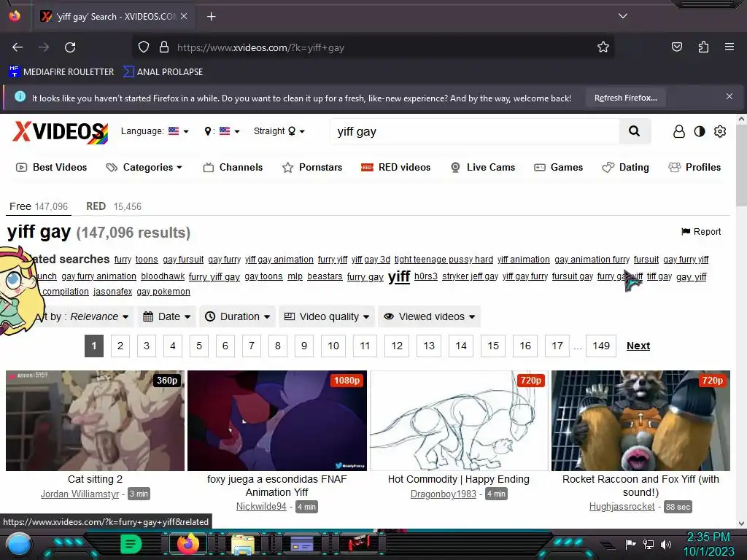Click the forward navigation arrow
The width and height of the screenshot is (747, 560).
pyautogui.click(x=44, y=47)
